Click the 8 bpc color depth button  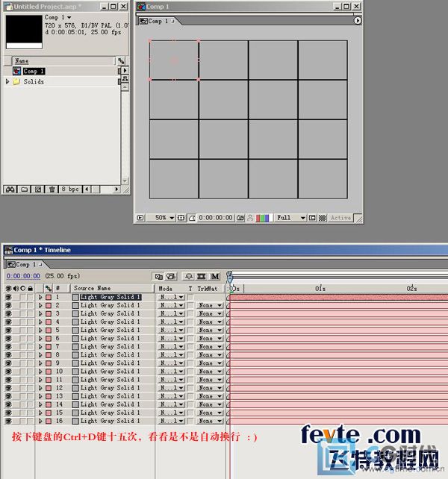[71, 190]
